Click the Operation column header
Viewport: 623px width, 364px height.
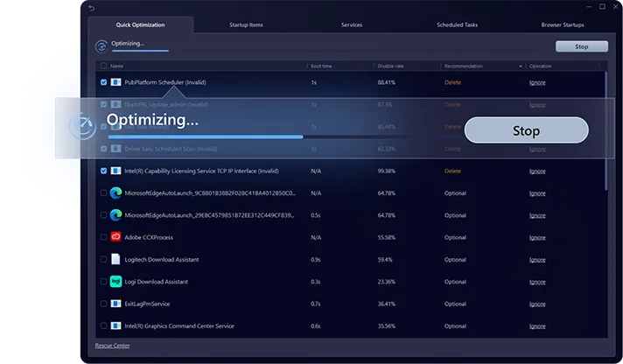click(x=541, y=66)
